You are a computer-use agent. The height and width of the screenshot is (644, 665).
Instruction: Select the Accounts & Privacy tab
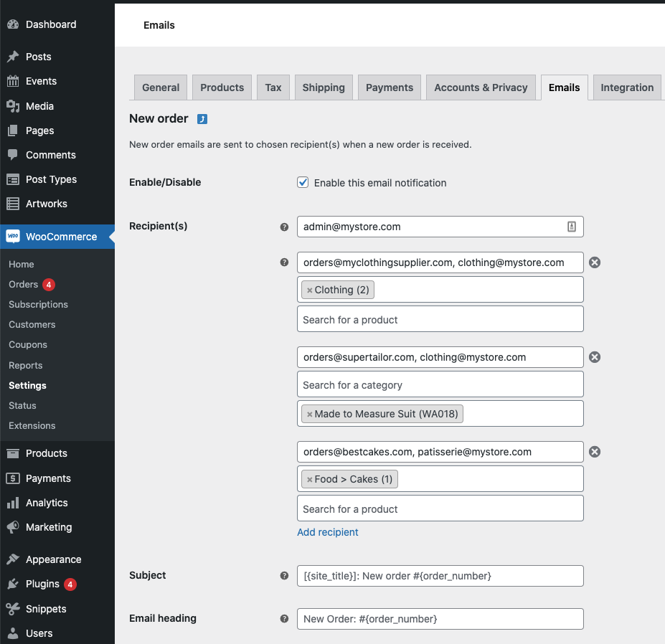(x=481, y=87)
